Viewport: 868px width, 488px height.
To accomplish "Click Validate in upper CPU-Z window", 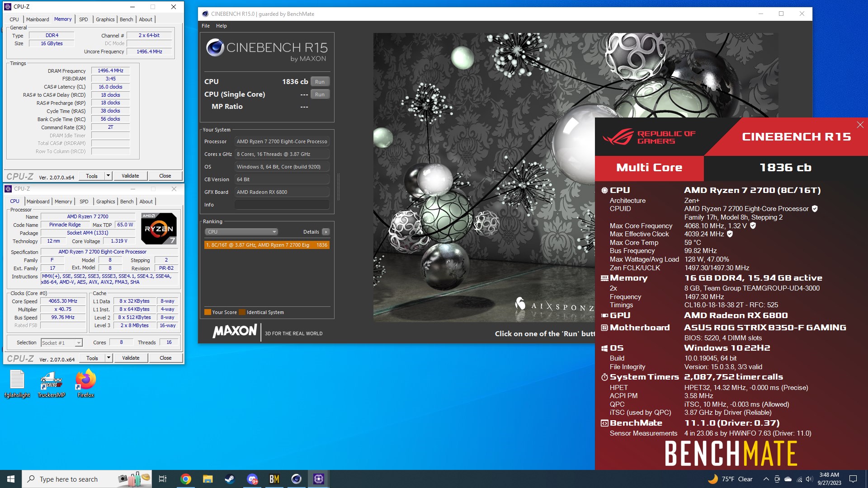I will pyautogui.click(x=130, y=176).
